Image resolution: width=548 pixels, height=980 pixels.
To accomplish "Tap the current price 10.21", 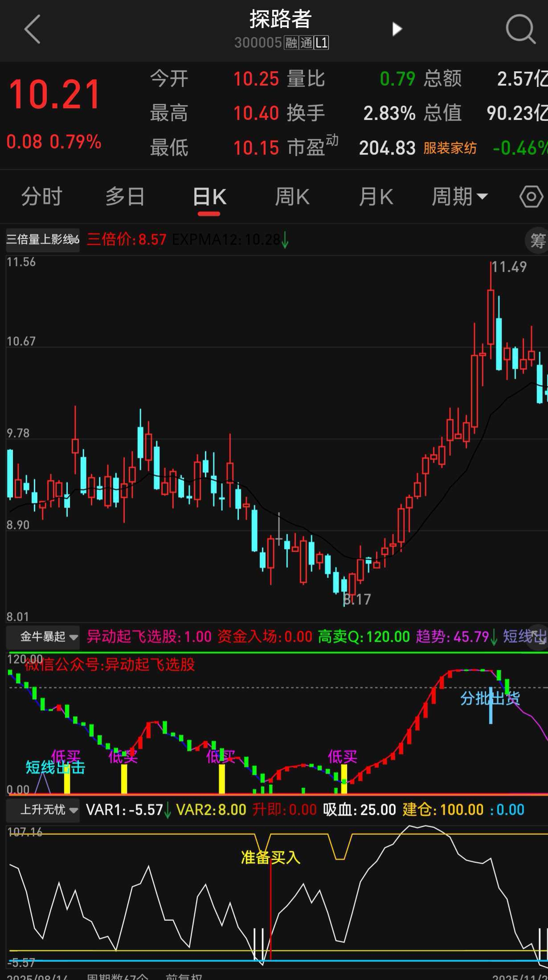I will click(54, 94).
